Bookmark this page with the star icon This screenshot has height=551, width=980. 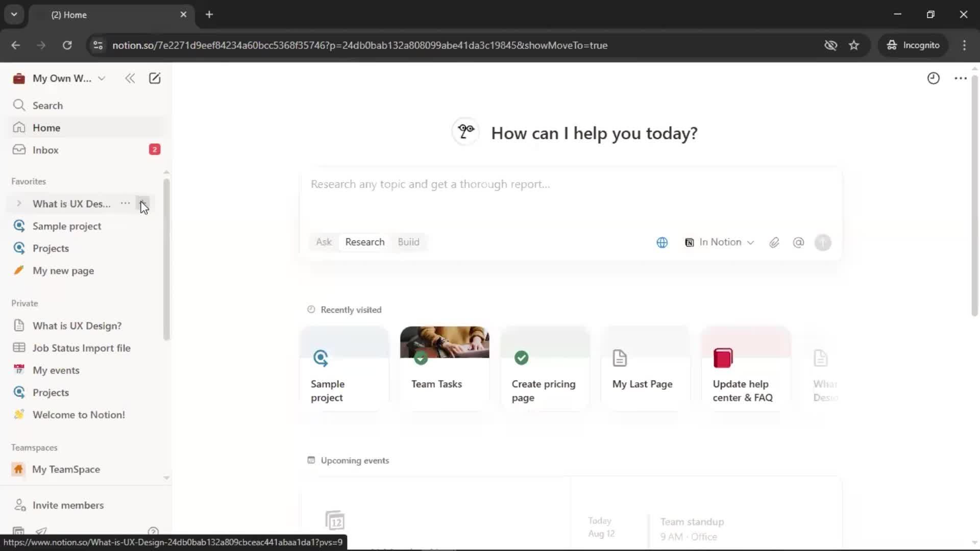coord(854,45)
